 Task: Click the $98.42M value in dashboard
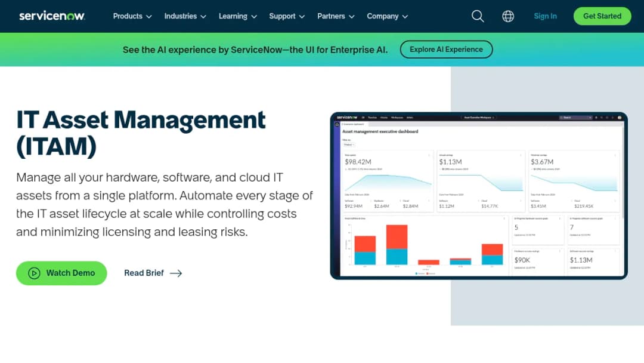[x=358, y=162]
